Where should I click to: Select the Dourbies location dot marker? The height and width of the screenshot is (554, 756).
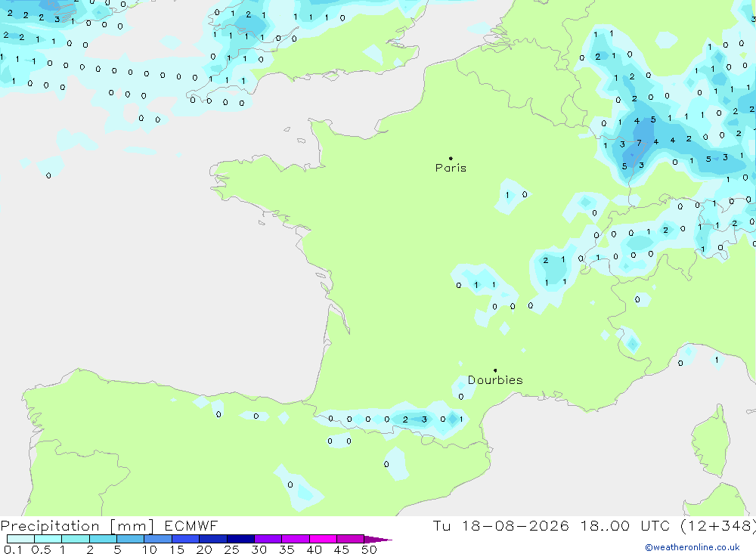pyautogui.click(x=495, y=370)
